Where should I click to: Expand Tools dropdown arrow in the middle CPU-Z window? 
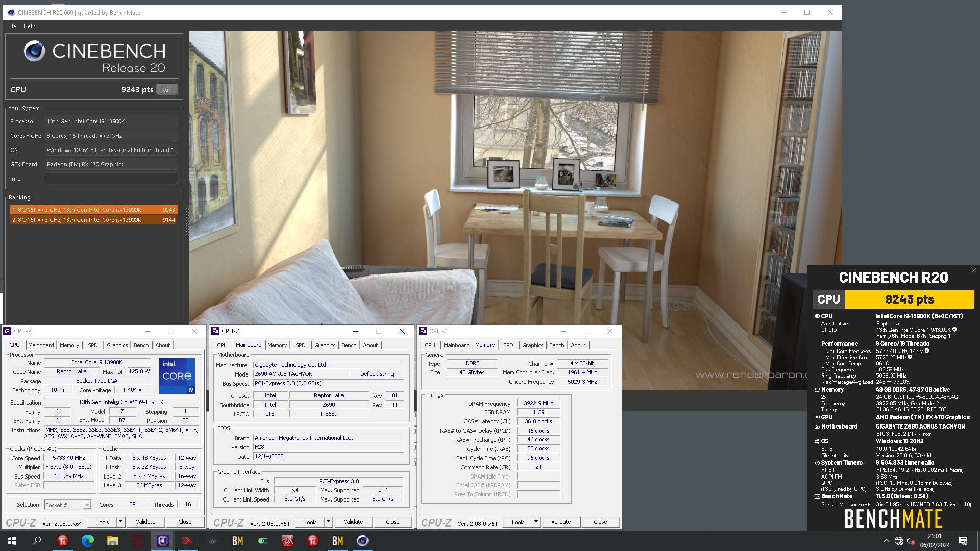pos(328,522)
